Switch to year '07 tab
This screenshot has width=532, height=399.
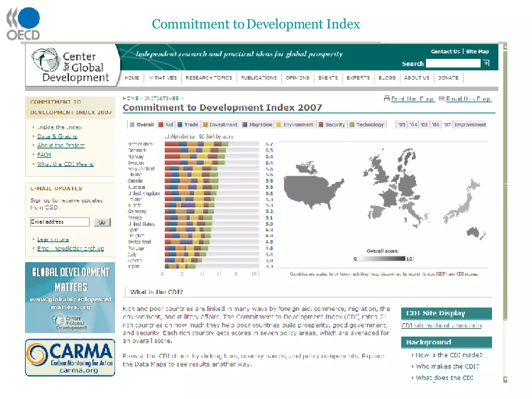click(x=447, y=125)
